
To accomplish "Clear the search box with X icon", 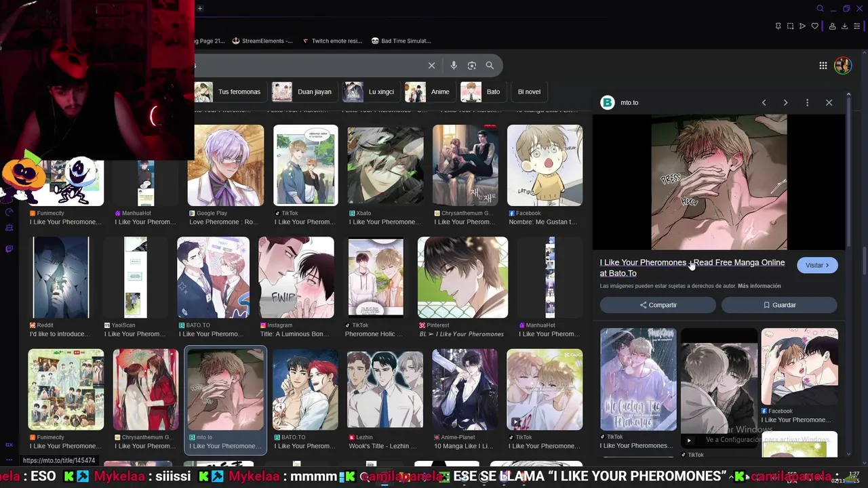I will pos(431,65).
